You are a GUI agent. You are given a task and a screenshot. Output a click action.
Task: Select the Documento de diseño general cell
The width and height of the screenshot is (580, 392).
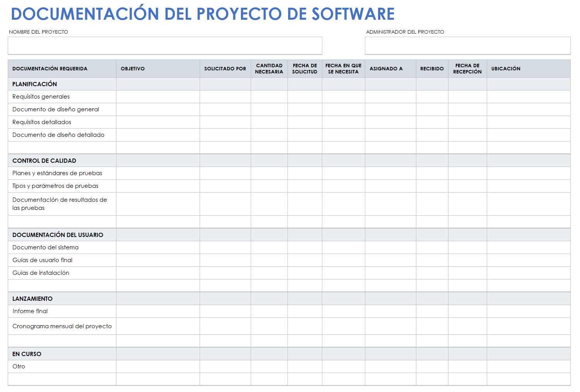[62, 109]
